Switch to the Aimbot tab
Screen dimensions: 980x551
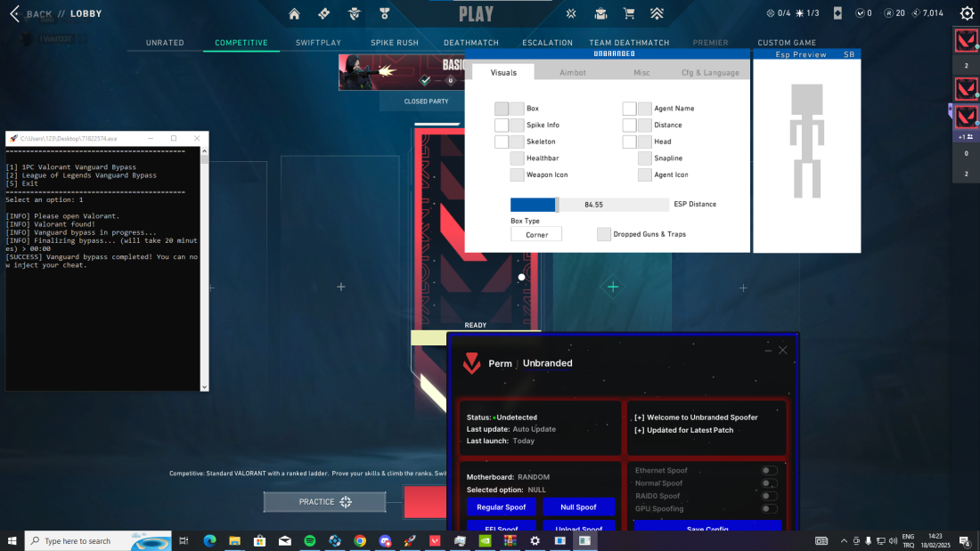click(573, 72)
